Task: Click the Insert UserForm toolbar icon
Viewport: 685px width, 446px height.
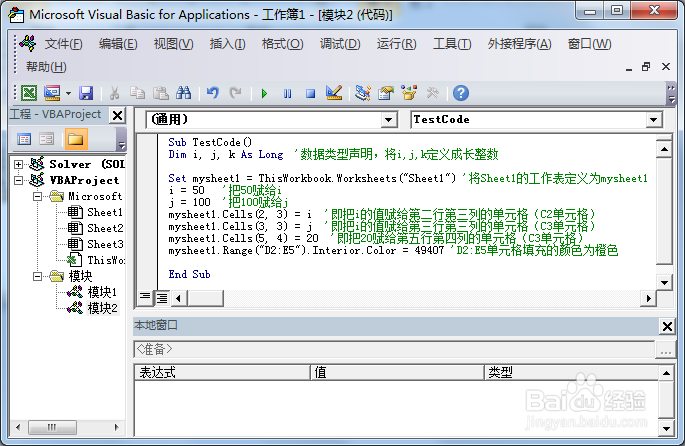Action: point(52,93)
